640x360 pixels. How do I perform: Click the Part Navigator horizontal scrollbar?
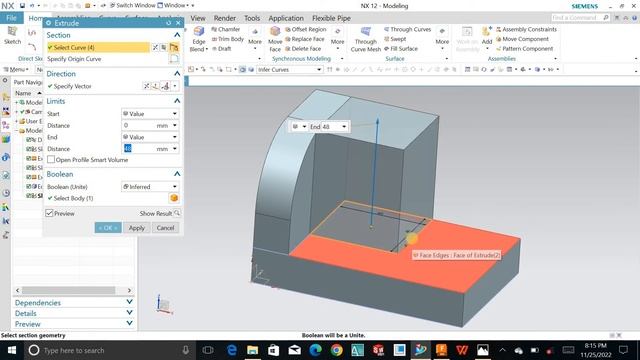tap(68, 290)
